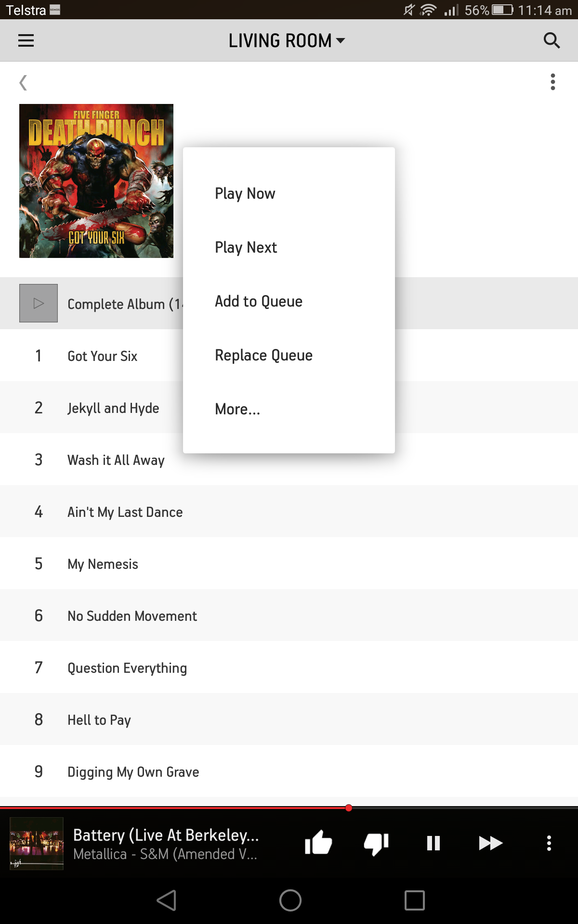The height and width of the screenshot is (924, 578).
Task: Thumbs down the current track
Action: pyautogui.click(x=376, y=843)
